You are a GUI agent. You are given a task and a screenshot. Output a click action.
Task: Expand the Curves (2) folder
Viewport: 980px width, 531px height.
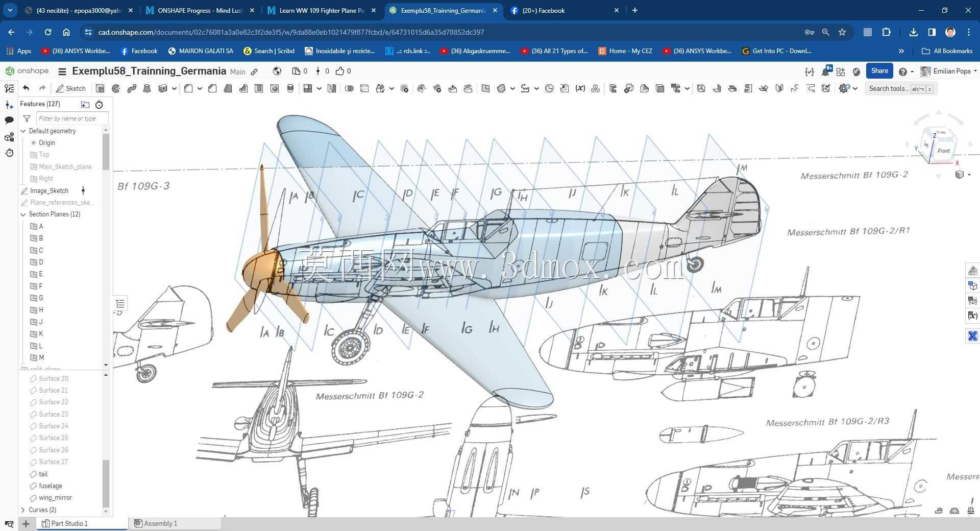pyautogui.click(x=23, y=510)
